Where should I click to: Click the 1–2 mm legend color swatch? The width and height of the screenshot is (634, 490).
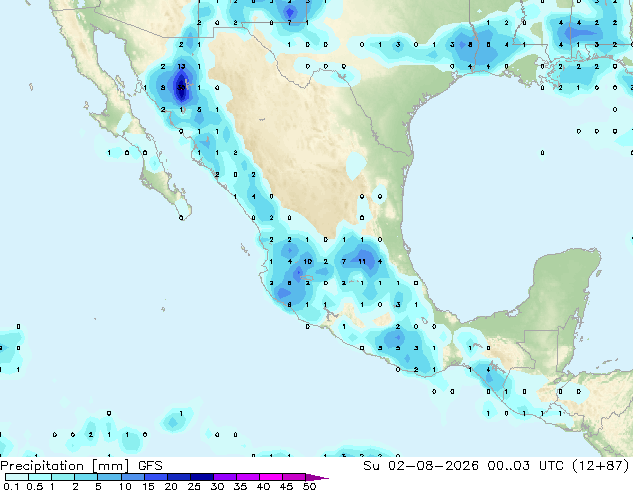(x=63, y=477)
